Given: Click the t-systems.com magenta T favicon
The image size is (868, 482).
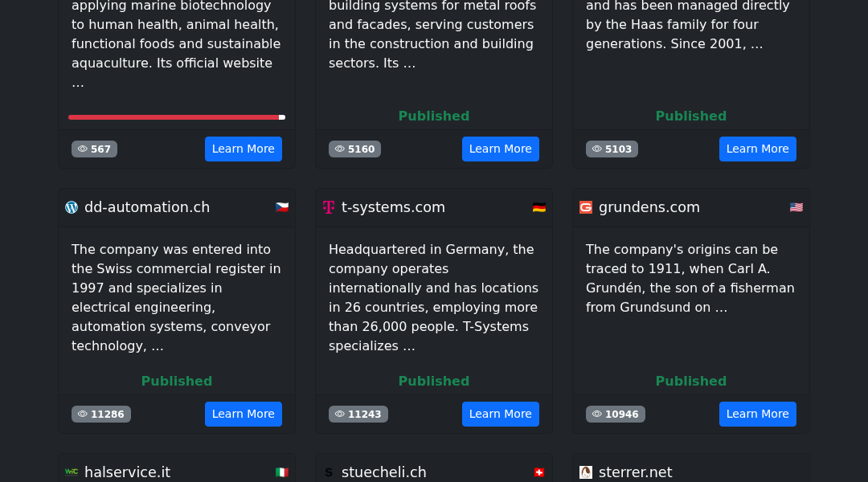Looking at the screenshot, I should 329,207.
